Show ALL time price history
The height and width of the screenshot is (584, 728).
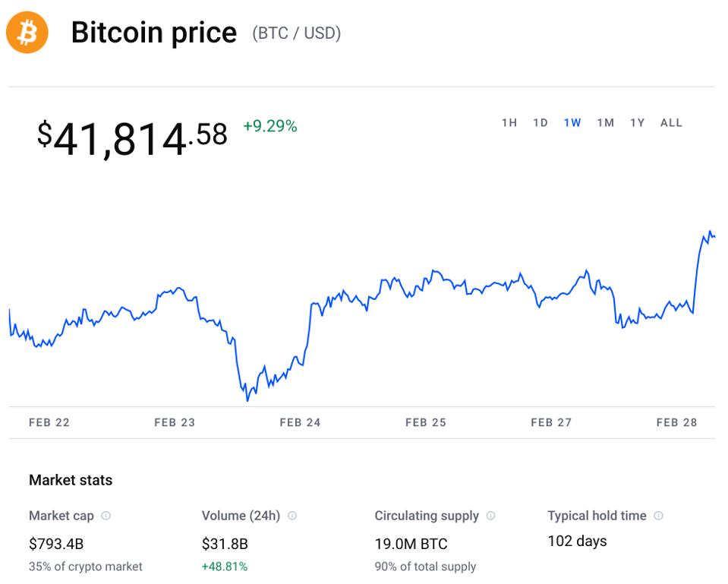click(671, 123)
